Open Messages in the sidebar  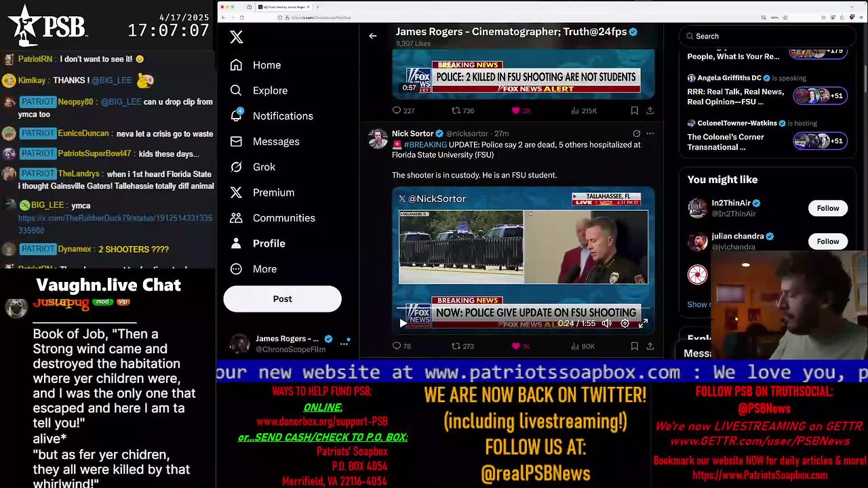click(x=264, y=142)
